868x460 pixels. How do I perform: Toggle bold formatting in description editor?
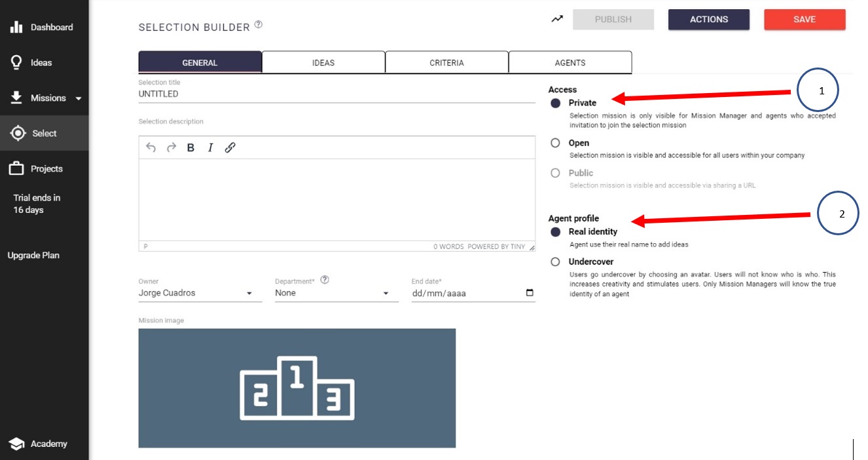(190, 147)
